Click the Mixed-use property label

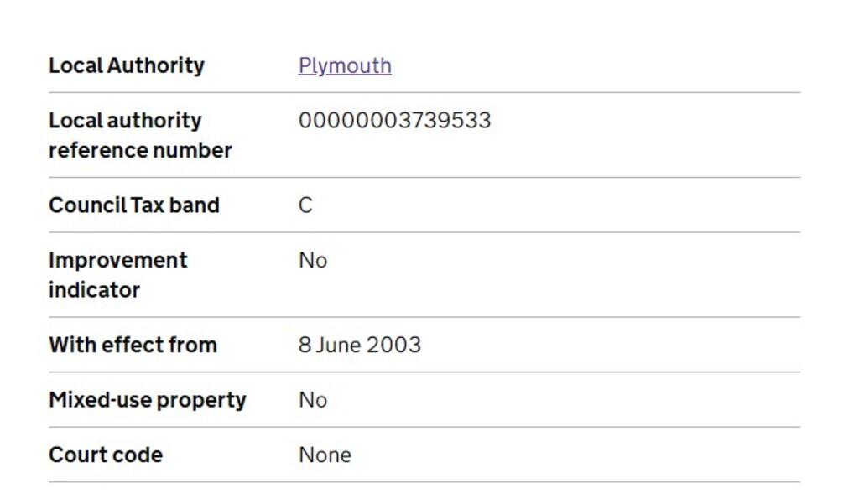point(148,400)
